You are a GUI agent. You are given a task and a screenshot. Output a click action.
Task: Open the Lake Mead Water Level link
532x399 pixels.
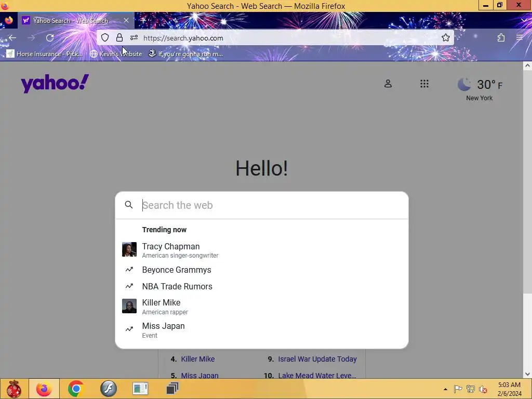point(317,375)
